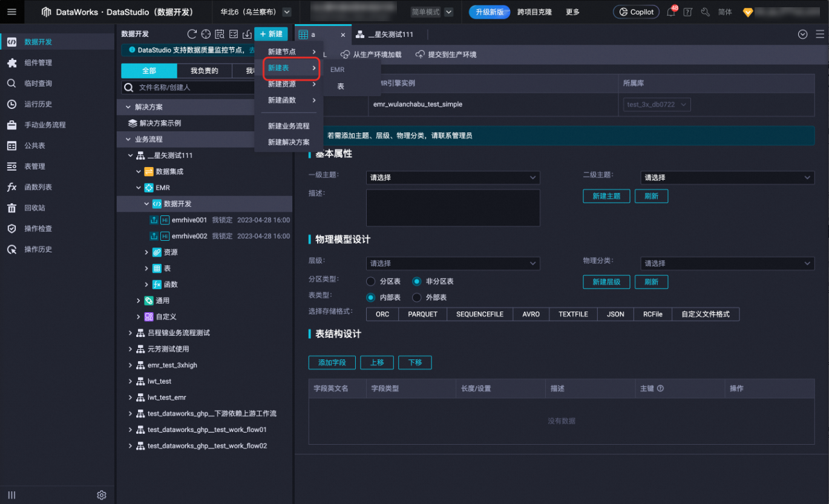Open the hamburger menu in top-left corner
The image size is (829, 504).
[x=12, y=12]
